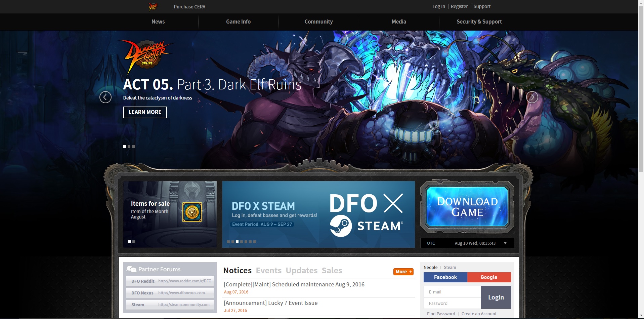Select the Notices tab
644x319 pixels.
238,271
